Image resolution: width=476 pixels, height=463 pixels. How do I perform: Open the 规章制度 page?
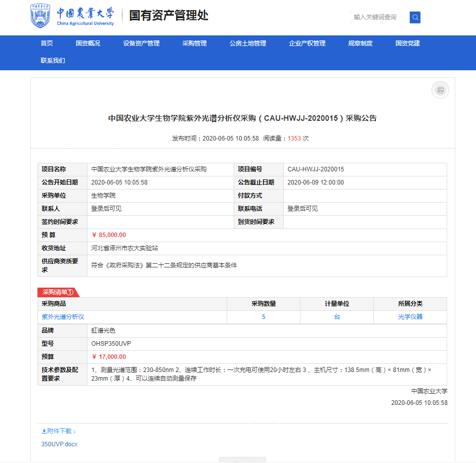coord(360,43)
